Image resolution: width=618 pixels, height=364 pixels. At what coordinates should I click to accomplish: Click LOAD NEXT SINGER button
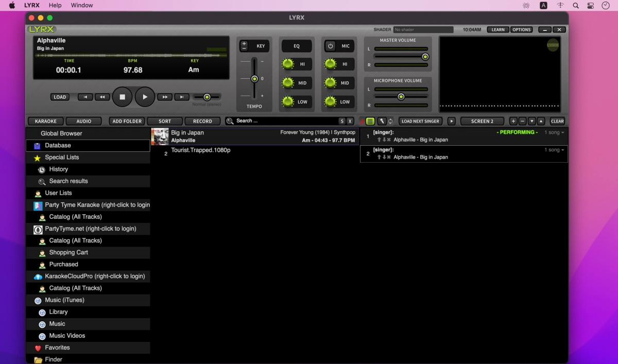(421, 122)
